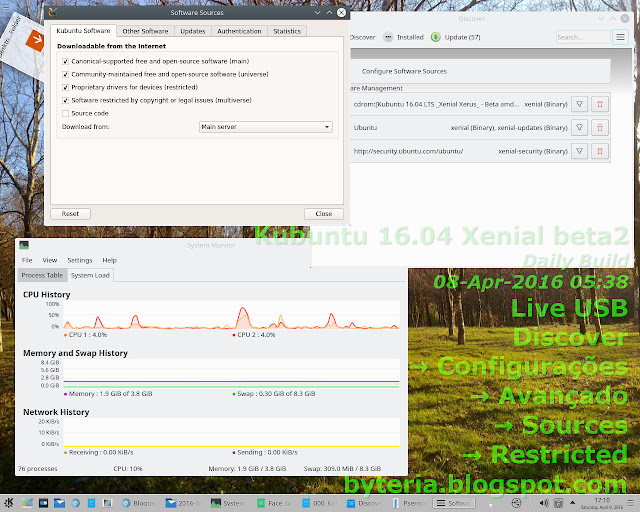Click the volume icon in system tray
The height and width of the screenshot is (512, 640).
coord(544,503)
